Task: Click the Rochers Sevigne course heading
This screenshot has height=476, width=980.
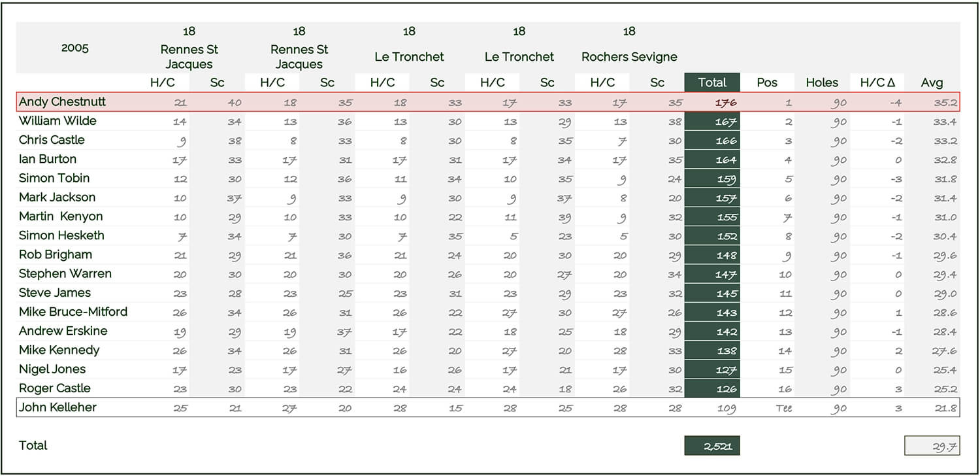Action: pos(630,57)
